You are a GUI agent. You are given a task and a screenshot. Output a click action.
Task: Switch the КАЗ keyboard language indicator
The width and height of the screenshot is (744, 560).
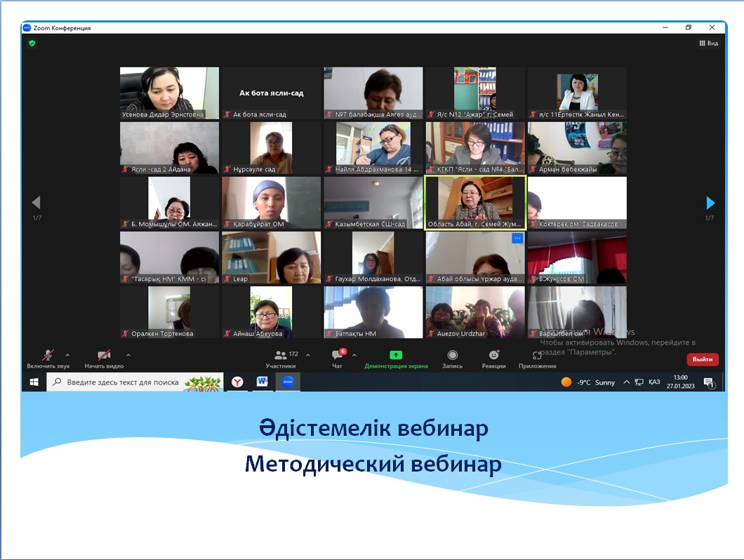pyautogui.click(x=654, y=382)
